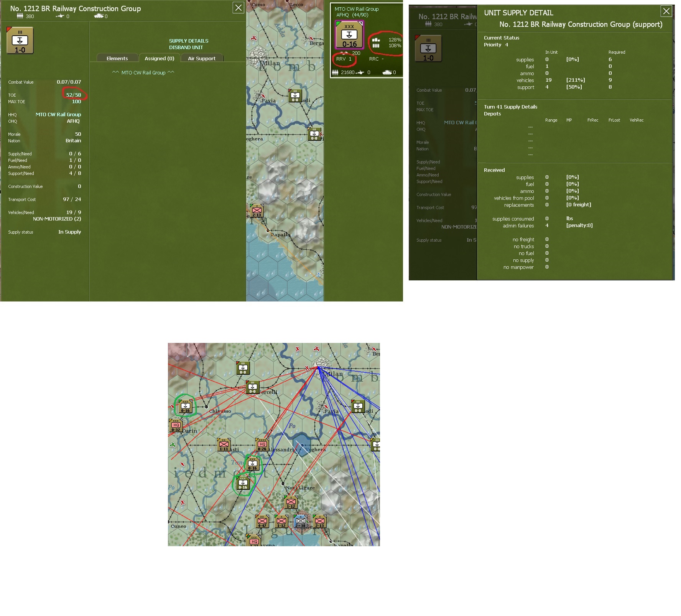Click the [penalty:0] admin failures value
681x616 pixels.
click(x=579, y=225)
